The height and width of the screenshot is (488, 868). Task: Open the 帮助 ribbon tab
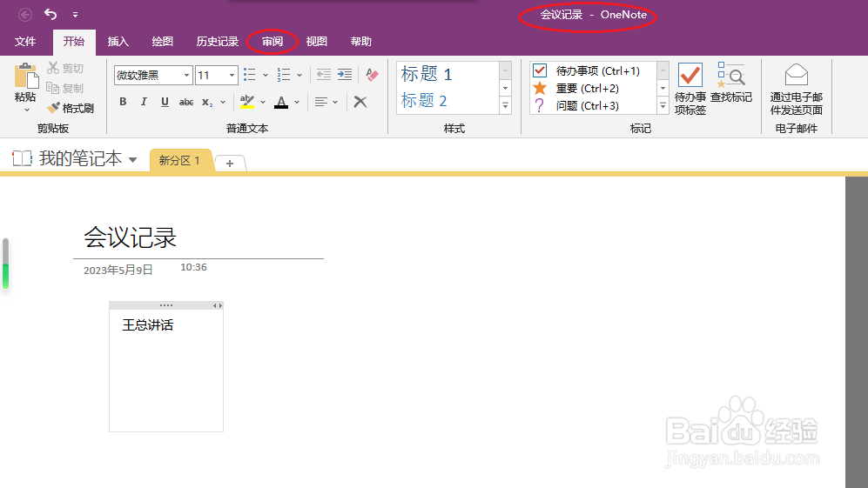coord(361,42)
